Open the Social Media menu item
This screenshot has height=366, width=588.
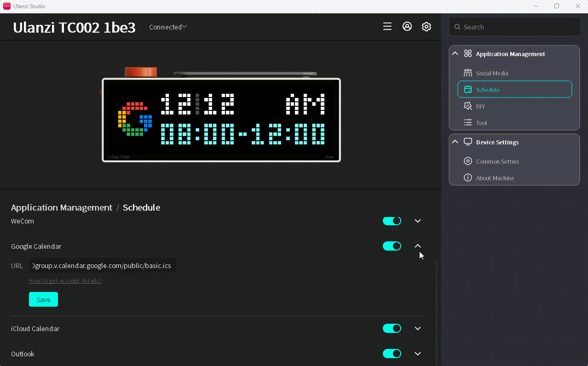click(515, 73)
